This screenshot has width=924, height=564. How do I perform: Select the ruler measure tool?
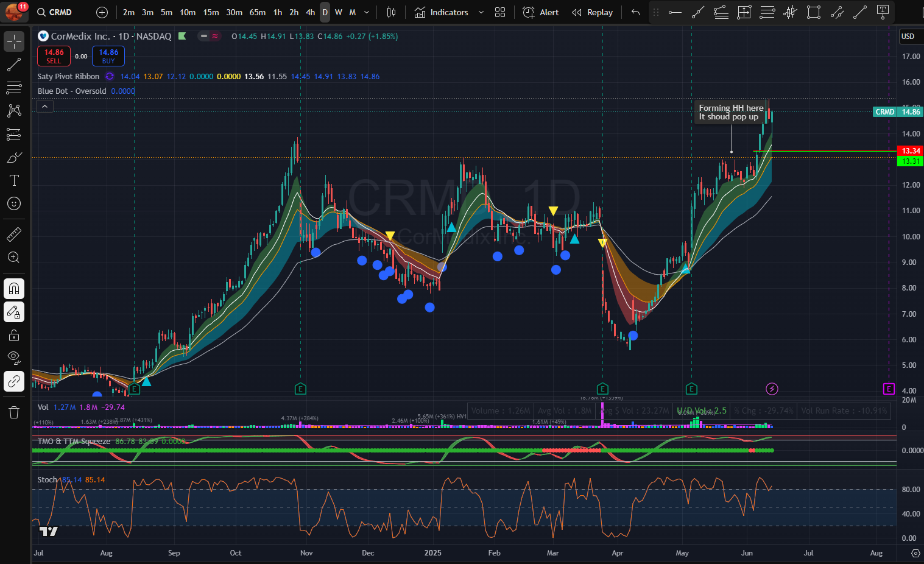14,234
